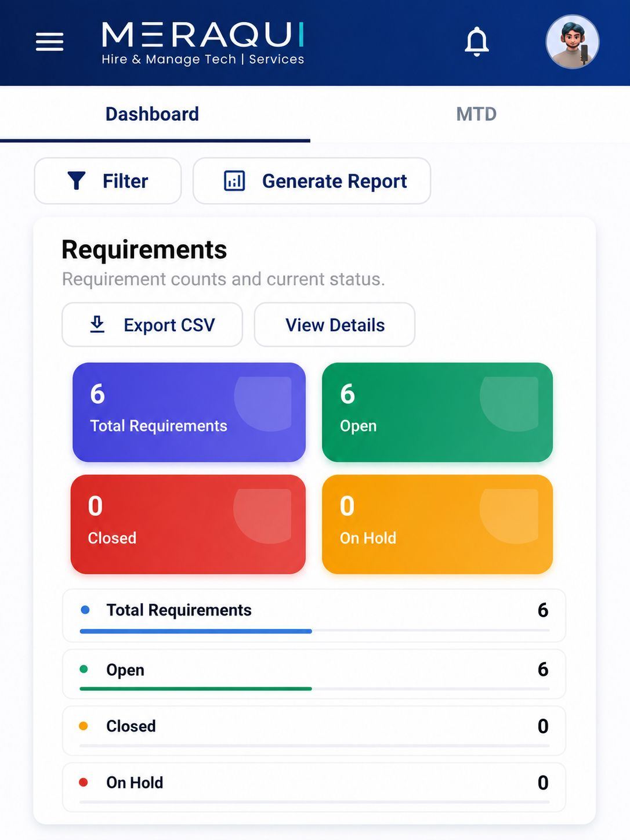The width and height of the screenshot is (630, 840).
Task: Click the blue Total Requirements progress bar
Action: (196, 631)
